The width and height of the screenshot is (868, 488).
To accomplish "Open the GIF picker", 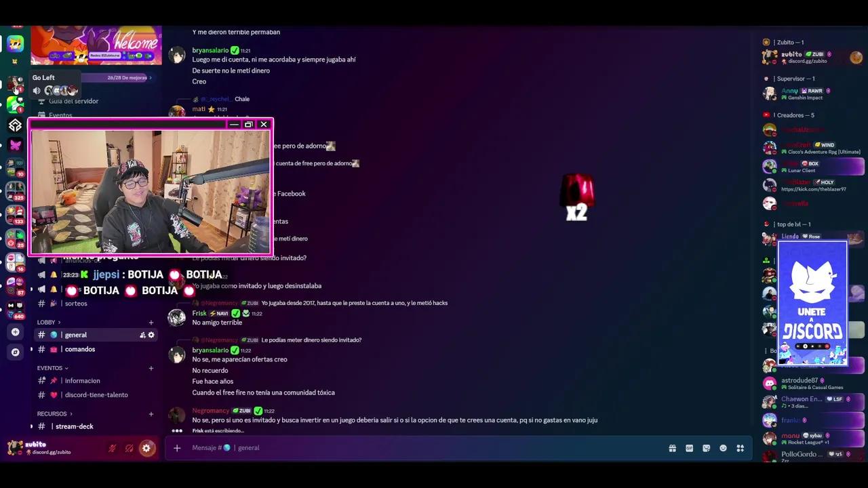I will point(689,448).
